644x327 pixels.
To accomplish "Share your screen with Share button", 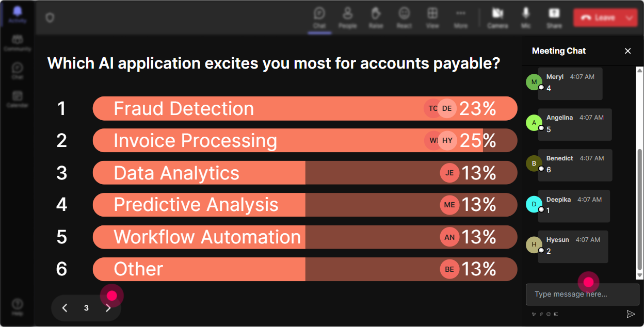I will click(x=554, y=18).
